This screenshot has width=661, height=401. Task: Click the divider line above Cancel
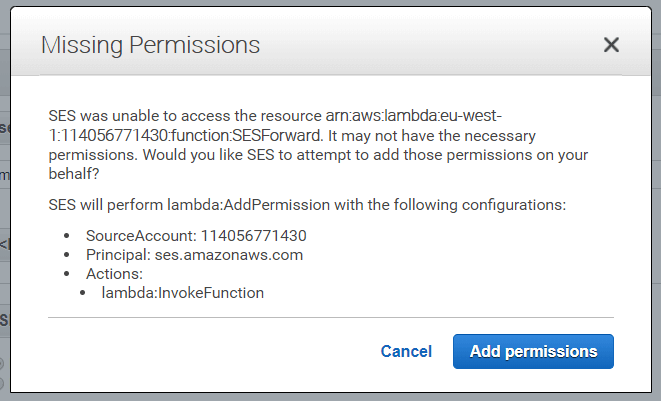(x=330, y=318)
